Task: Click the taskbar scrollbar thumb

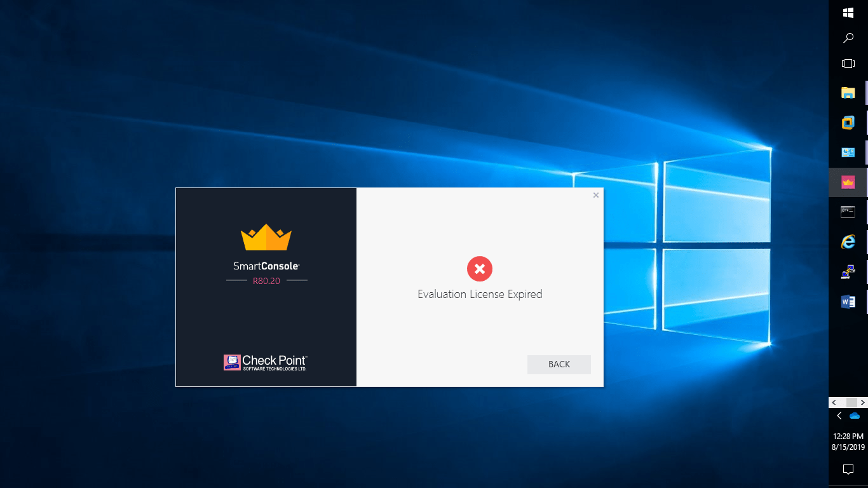Action: click(851, 402)
